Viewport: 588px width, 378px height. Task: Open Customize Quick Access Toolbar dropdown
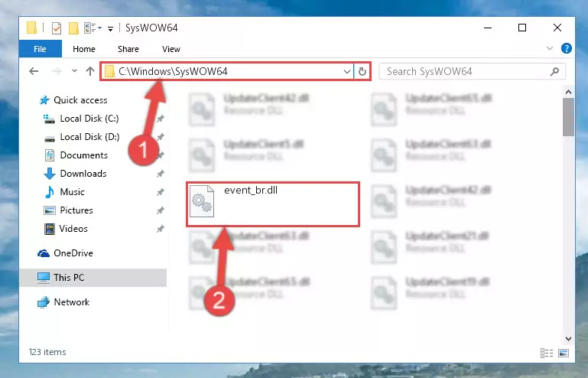coord(110,28)
